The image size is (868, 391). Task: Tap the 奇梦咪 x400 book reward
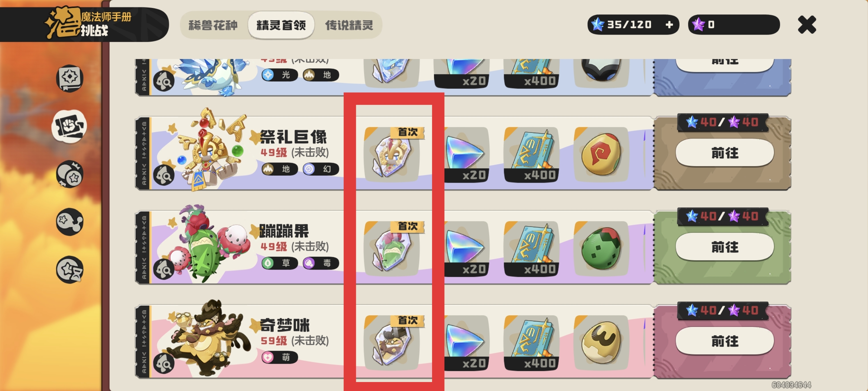531,343
